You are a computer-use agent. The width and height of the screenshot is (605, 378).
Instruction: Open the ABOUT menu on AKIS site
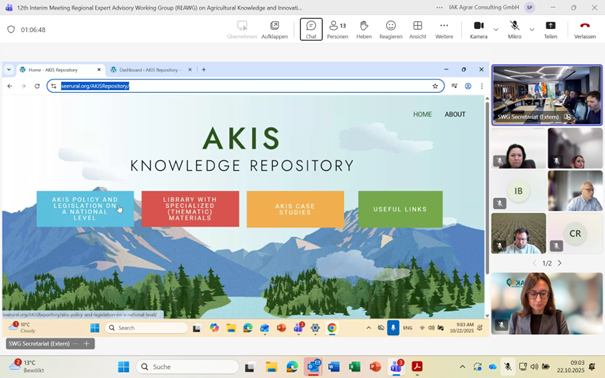coord(455,115)
